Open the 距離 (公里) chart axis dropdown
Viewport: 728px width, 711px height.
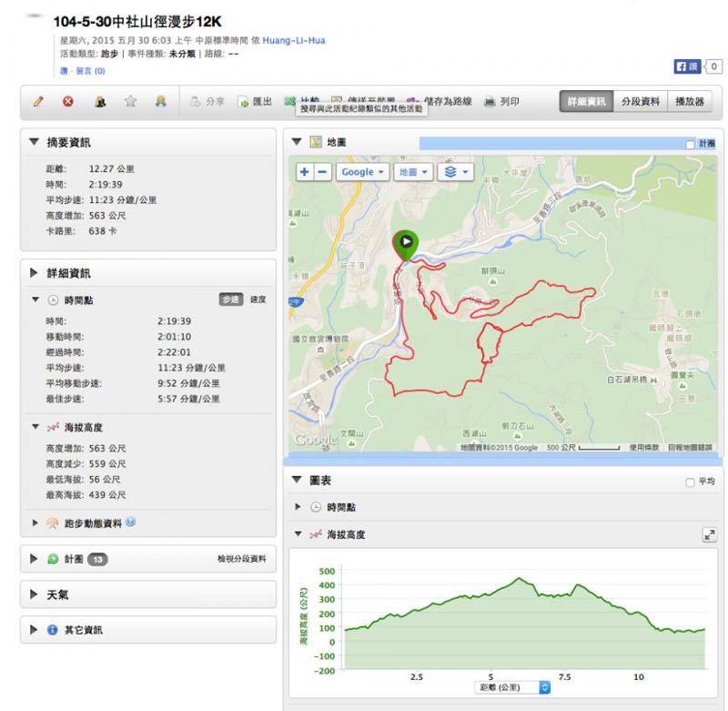point(512,686)
